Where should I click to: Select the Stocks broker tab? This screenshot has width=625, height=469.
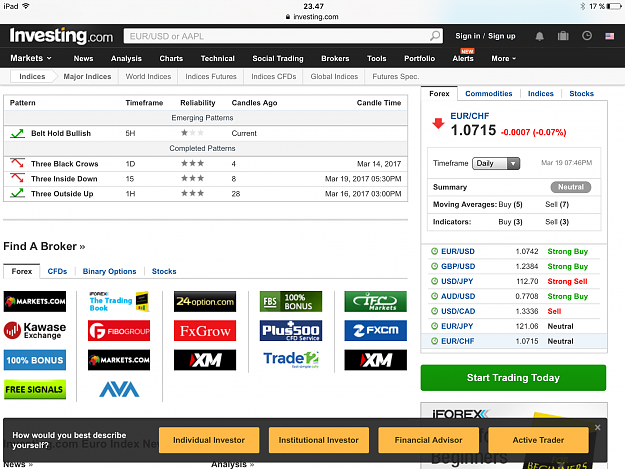coord(164,271)
